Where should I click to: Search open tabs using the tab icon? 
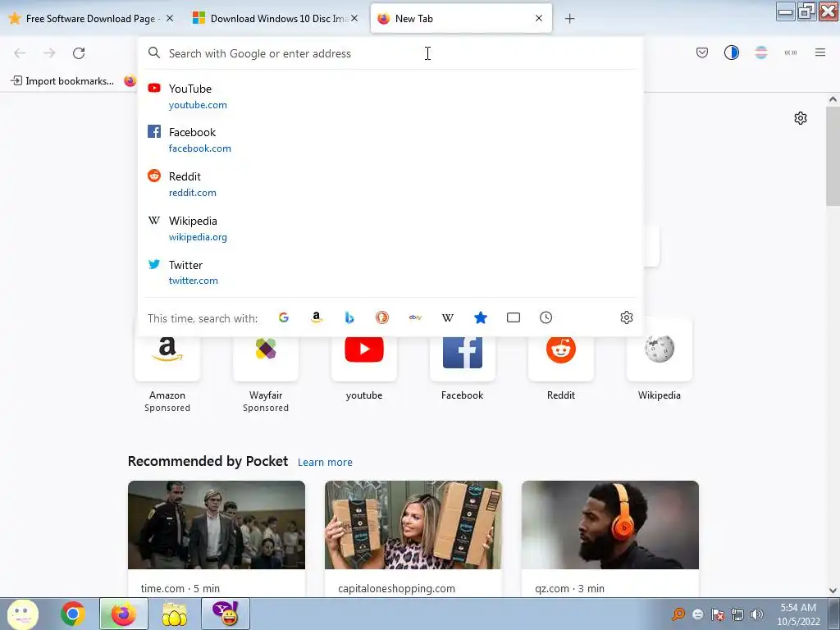514,317
